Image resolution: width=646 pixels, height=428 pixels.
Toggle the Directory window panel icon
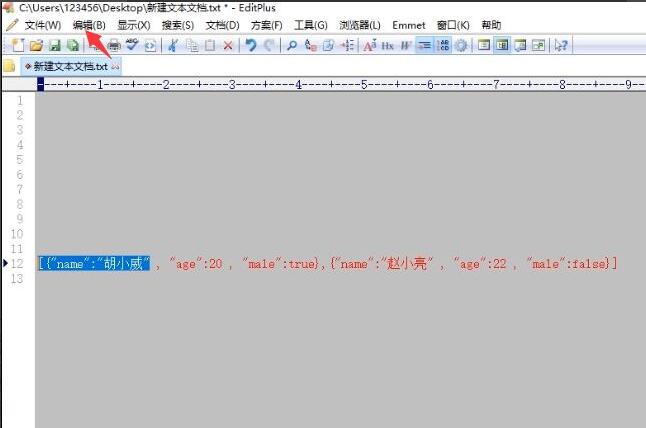484,45
